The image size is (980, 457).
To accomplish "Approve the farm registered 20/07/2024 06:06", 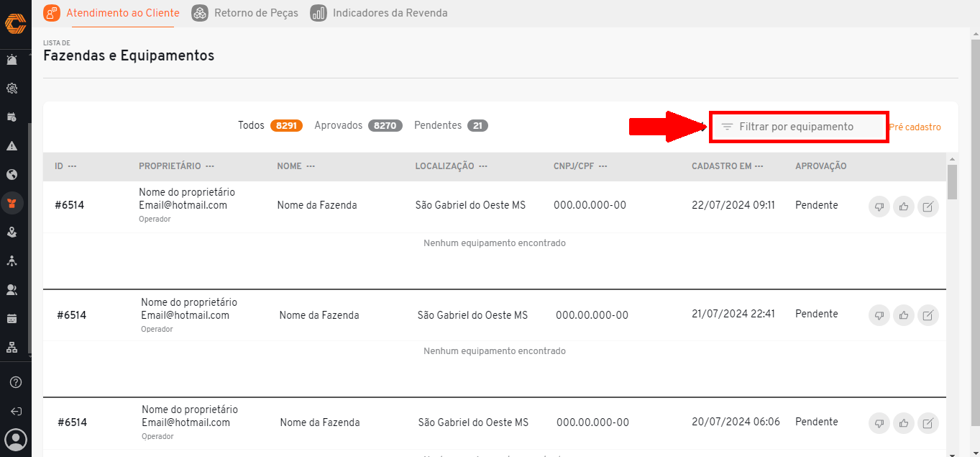I will coord(904,423).
